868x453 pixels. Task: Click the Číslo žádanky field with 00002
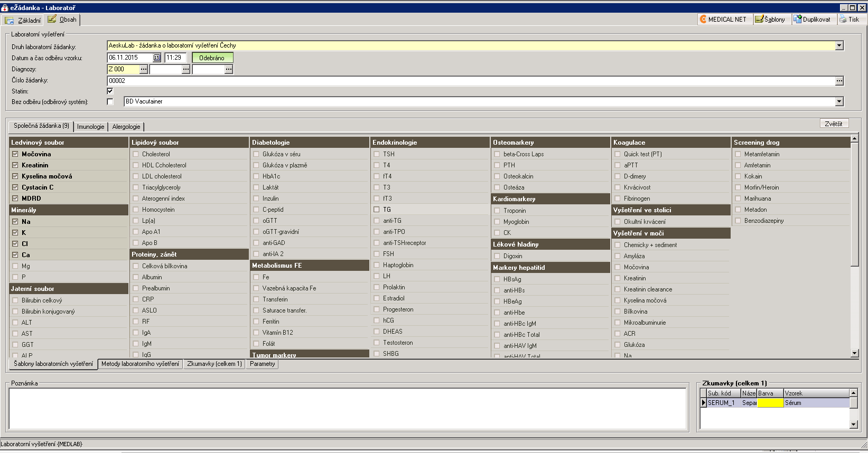tap(471, 81)
